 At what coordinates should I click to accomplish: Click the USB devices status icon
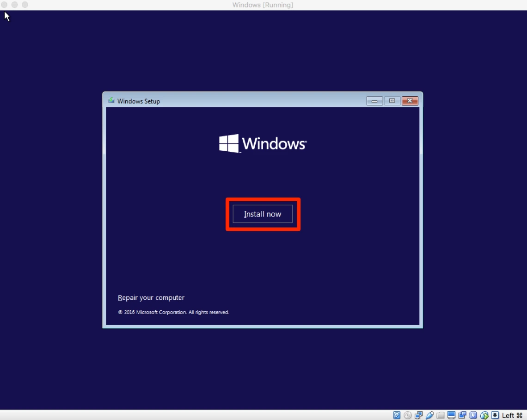point(429,415)
